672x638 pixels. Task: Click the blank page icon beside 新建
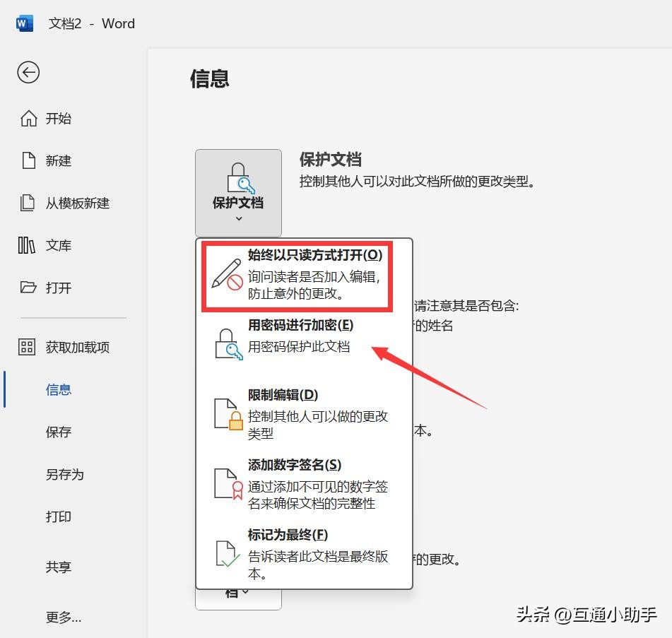(29, 160)
